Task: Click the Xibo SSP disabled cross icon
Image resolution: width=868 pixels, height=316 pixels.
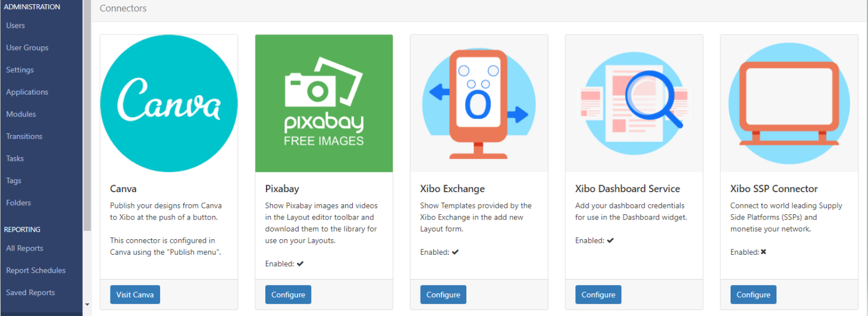Action: [x=763, y=252]
